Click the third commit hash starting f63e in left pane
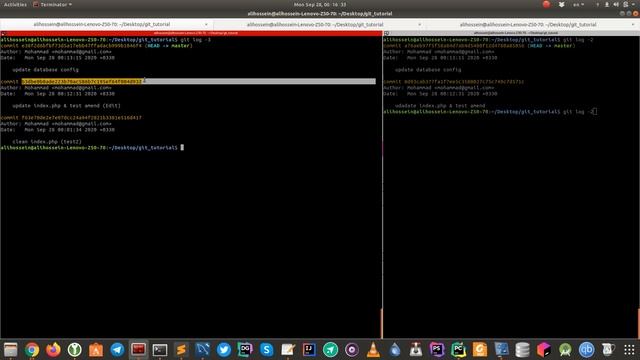The width and height of the screenshot is (640, 360). pos(82,118)
